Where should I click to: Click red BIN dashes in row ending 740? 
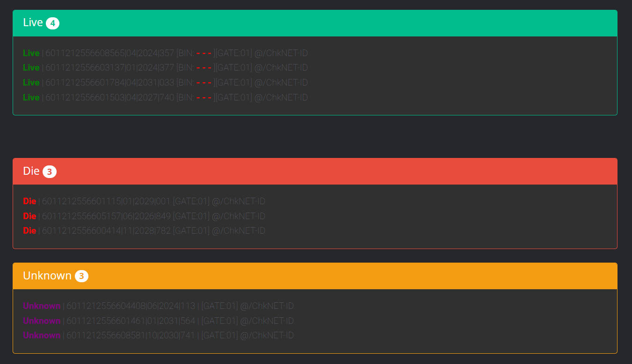point(204,98)
